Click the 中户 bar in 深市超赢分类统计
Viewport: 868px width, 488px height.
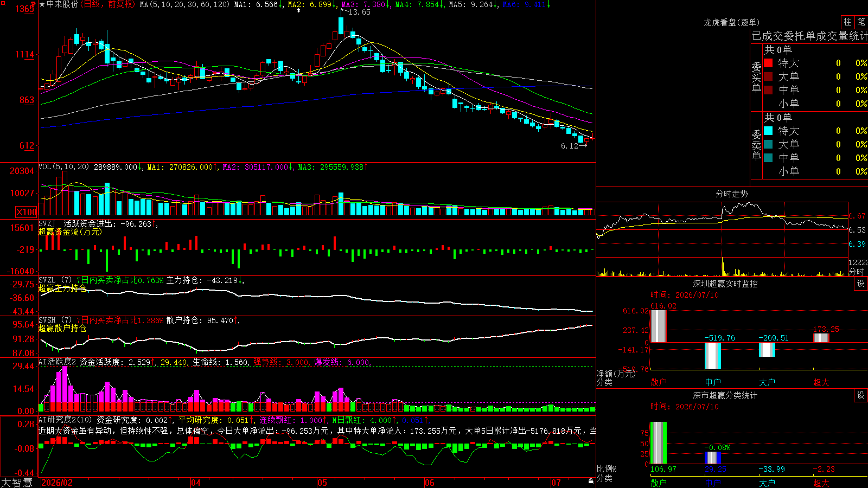[x=713, y=458]
